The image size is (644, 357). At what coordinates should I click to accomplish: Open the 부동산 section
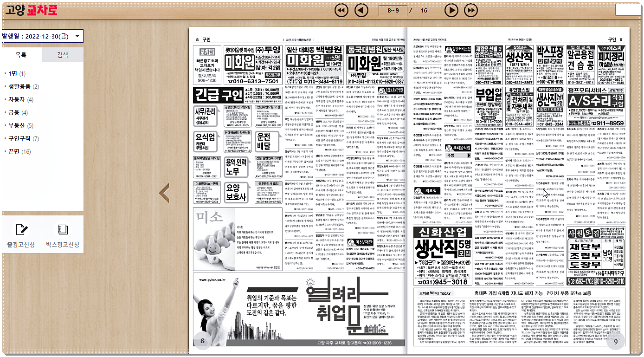click(20, 125)
